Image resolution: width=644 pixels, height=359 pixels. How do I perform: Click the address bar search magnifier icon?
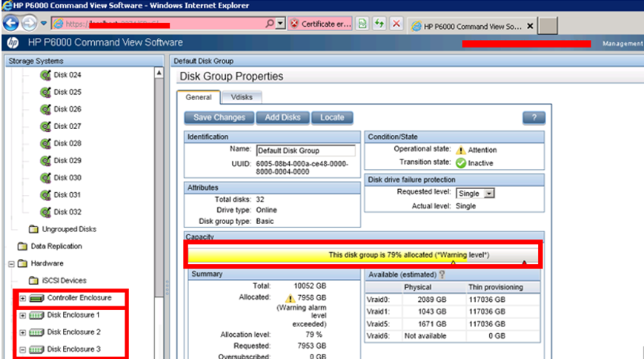(270, 24)
